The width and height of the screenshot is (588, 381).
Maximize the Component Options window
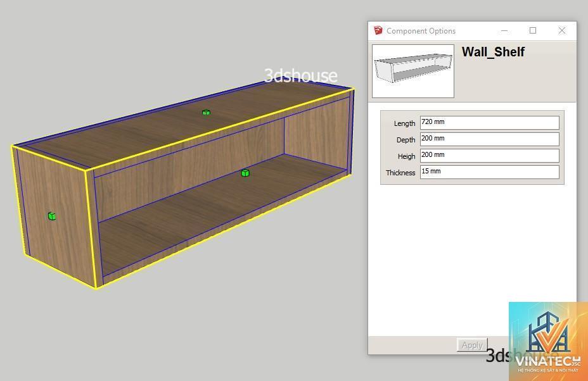532,31
